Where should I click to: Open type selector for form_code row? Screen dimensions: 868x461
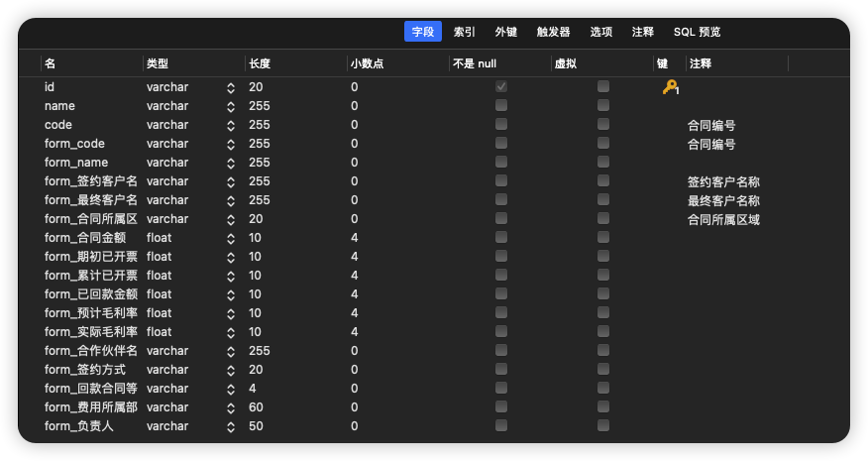(231, 144)
